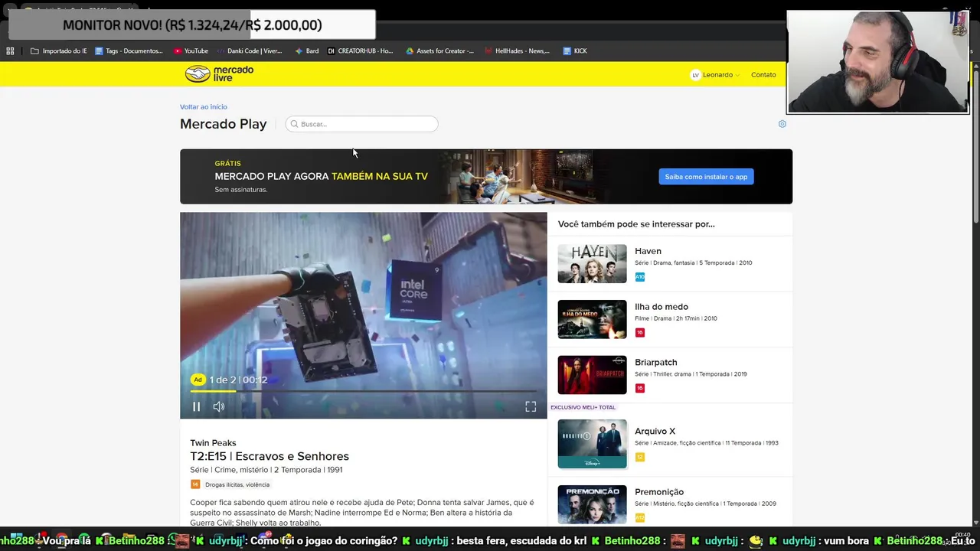Viewport: 980px width, 551px height.
Task: Click the Briarpatch 16 rating badge
Action: 640,388
